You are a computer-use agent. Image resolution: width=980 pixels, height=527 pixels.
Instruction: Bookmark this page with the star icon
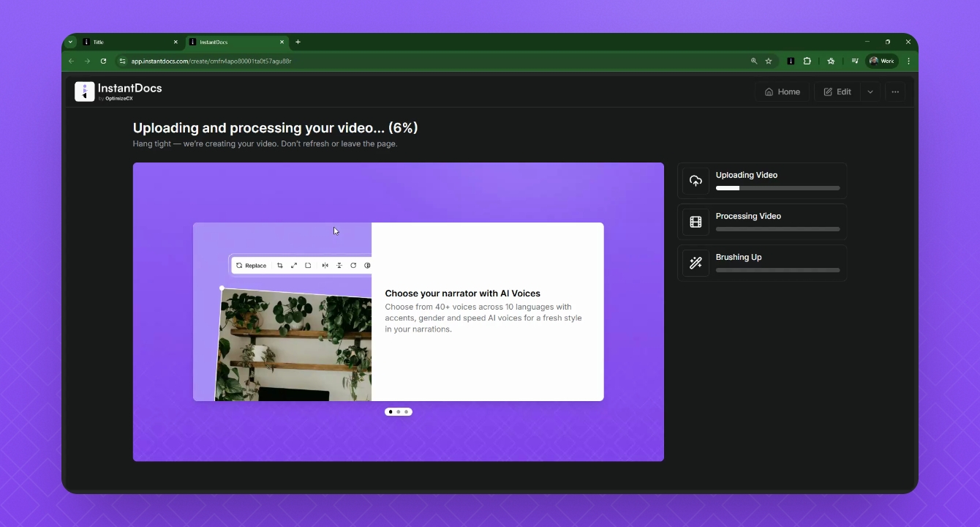(x=769, y=61)
